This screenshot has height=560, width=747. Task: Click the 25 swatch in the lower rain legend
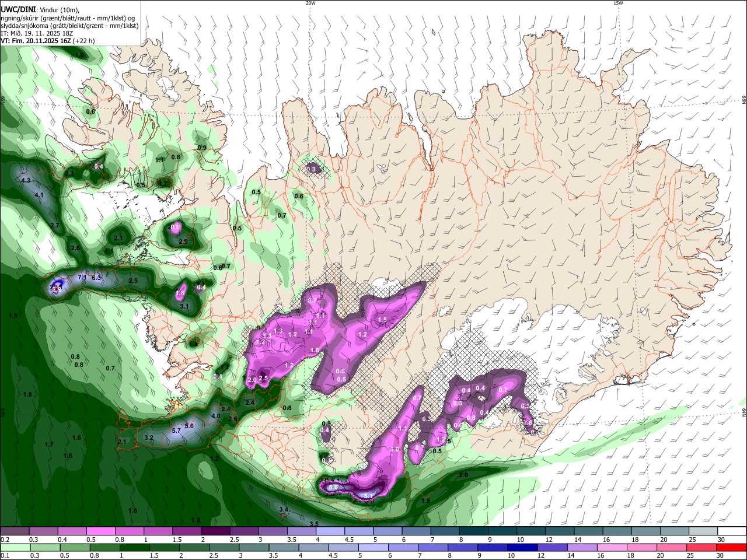tap(702, 547)
